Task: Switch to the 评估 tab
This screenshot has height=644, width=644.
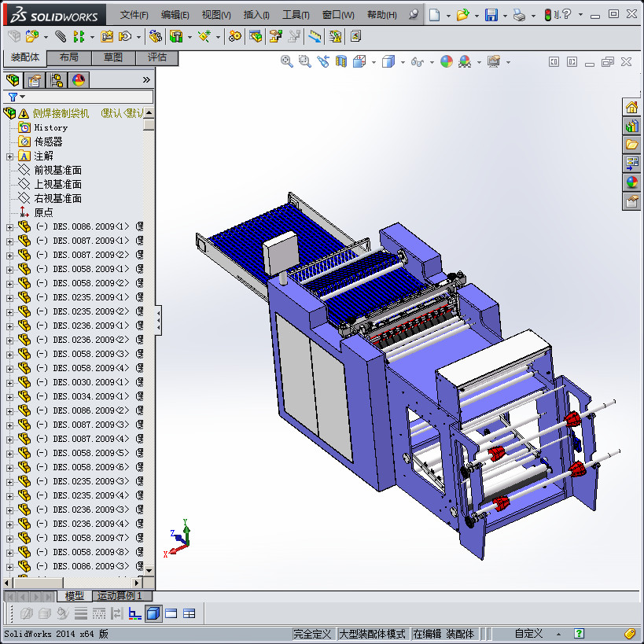Action: click(157, 57)
